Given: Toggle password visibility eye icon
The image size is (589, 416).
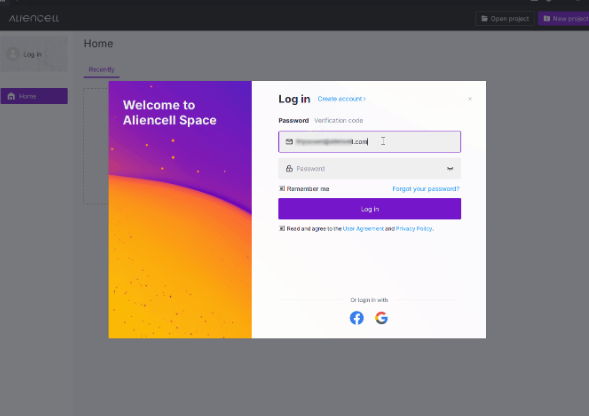Looking at the screenshot, I should click(450, 169).
